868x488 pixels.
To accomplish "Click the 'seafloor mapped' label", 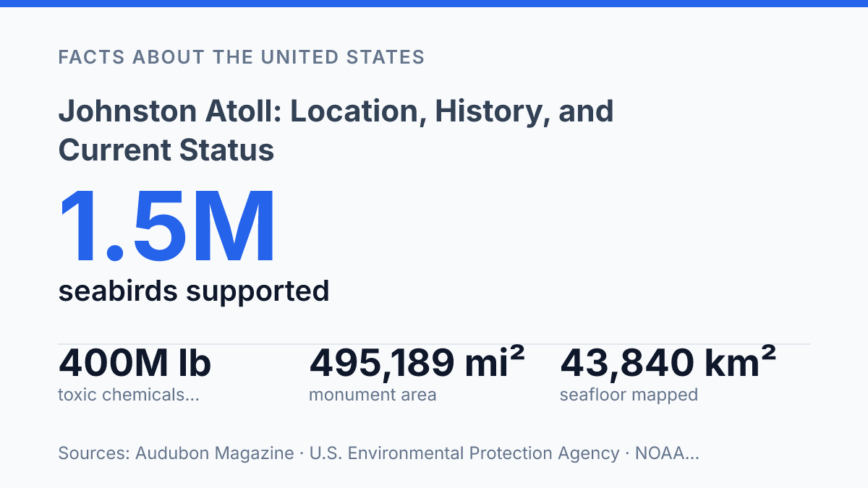I will coord(629,395).
